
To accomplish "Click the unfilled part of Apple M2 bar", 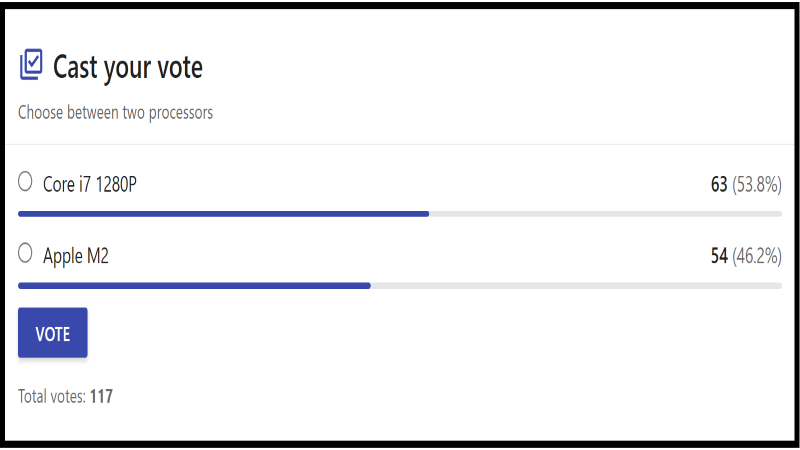I will point(576,285).
